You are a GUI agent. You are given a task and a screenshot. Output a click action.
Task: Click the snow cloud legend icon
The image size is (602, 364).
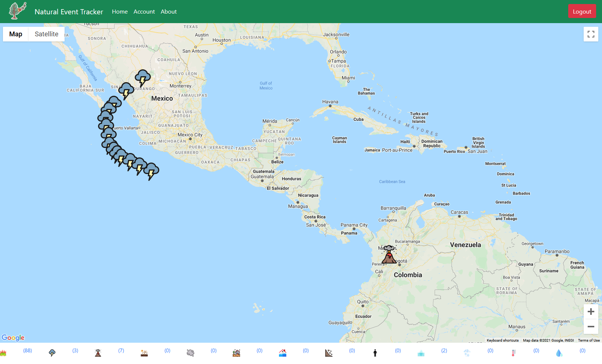pyautogui.click(x=467, y=353)
